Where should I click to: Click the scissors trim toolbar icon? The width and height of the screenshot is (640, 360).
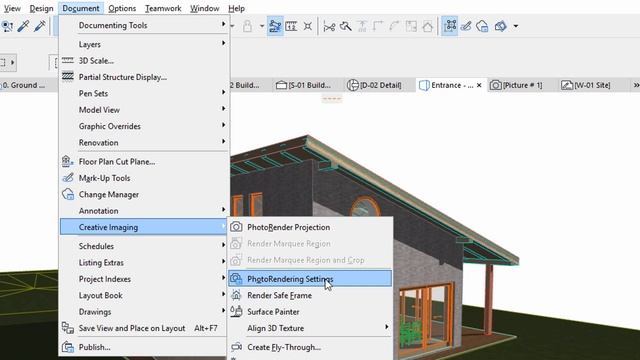point(329,27)
